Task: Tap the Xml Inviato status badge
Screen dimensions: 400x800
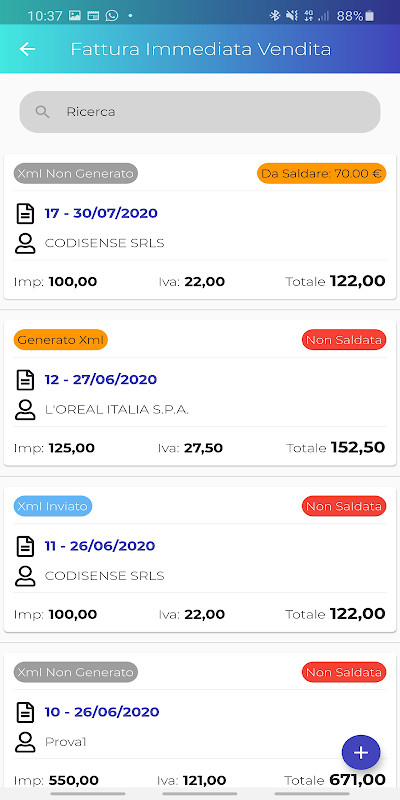Action: coord(53,506)
